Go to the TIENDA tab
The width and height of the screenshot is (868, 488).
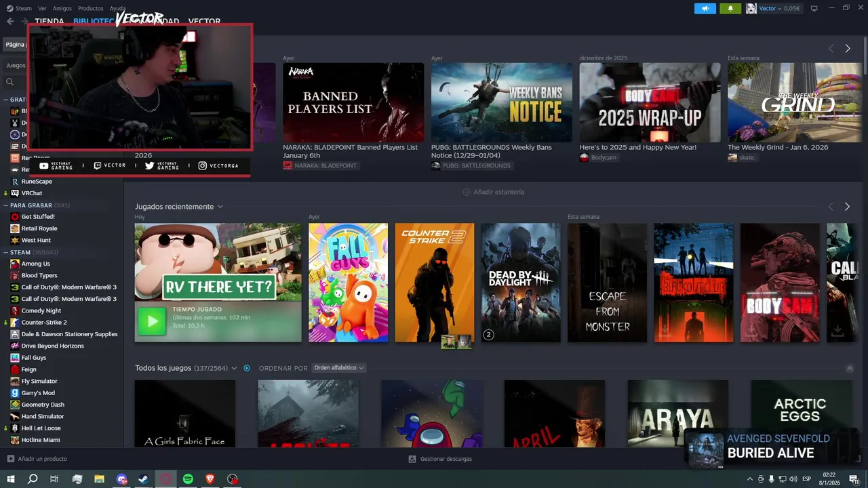tap(50, 21)
